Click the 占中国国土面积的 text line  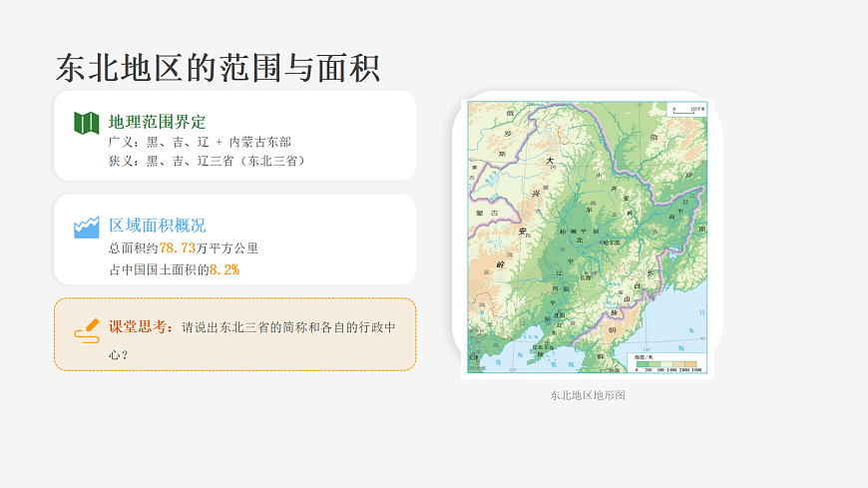[174, 269]
